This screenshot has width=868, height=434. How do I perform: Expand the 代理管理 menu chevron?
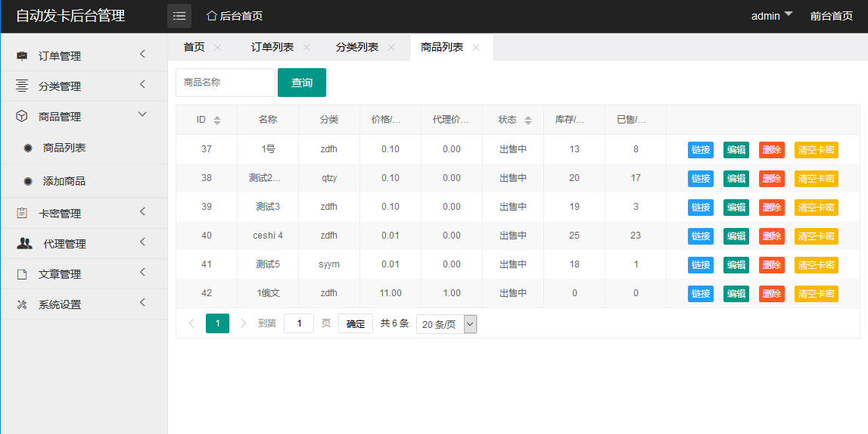click(142, 242)
